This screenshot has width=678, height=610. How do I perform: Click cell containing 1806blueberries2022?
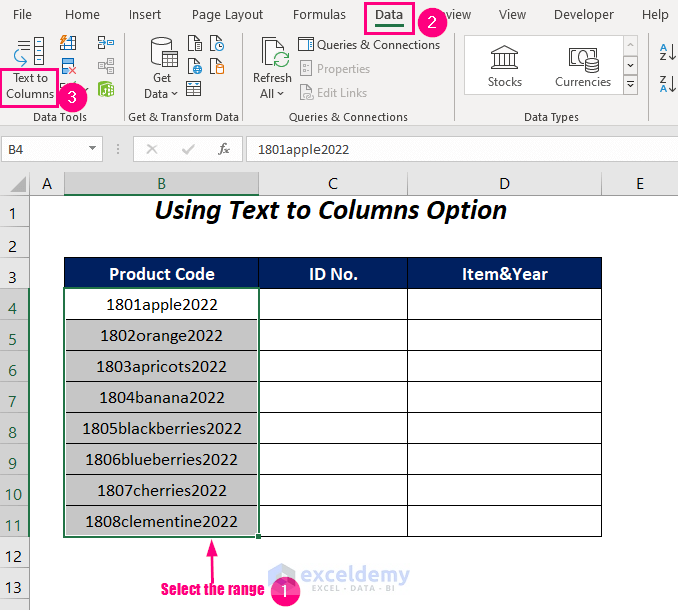[x=161, y=459]
